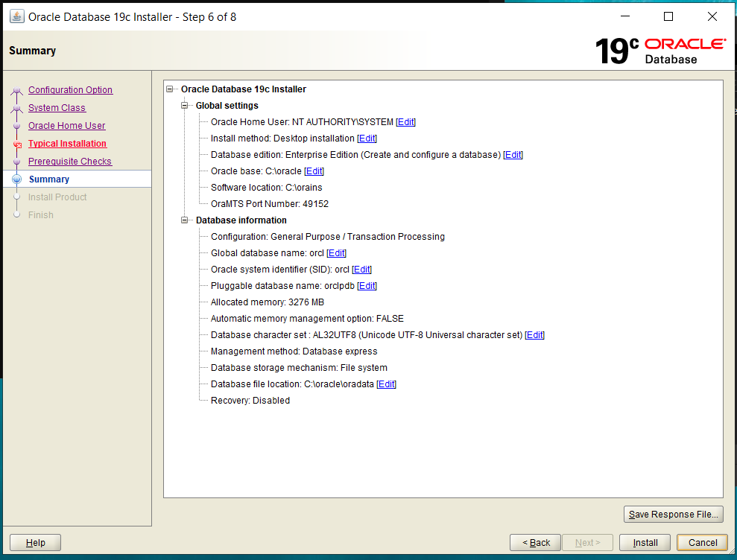The width and height of the screenshot is (737, 560).
Task: Select Configuration: General Purpose row
Action: [328, 237]
